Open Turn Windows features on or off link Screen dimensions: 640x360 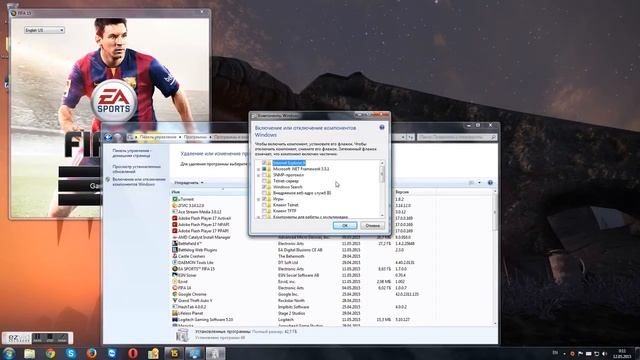click(139, 182)
